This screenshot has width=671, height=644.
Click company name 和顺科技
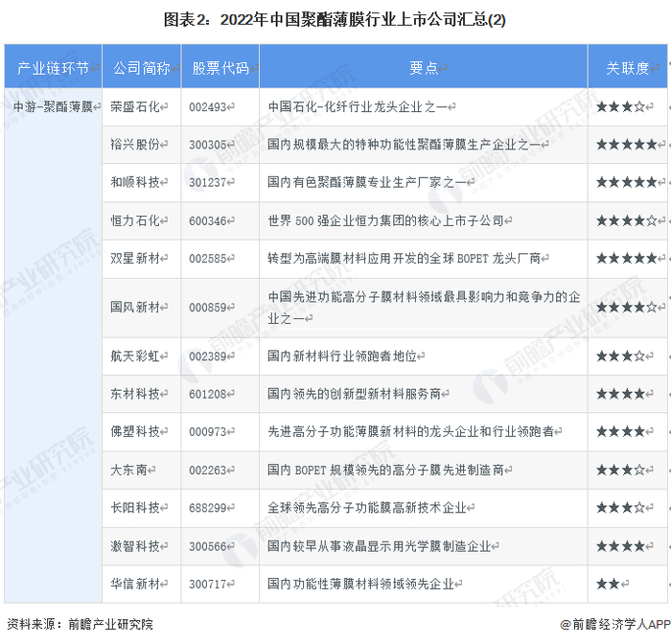[135, 182]
